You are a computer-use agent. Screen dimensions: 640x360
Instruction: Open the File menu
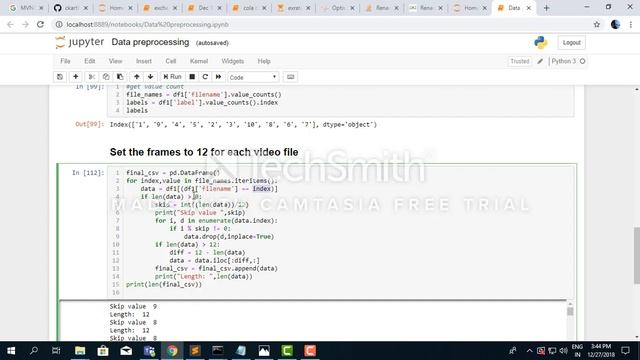tap(65, 61)
